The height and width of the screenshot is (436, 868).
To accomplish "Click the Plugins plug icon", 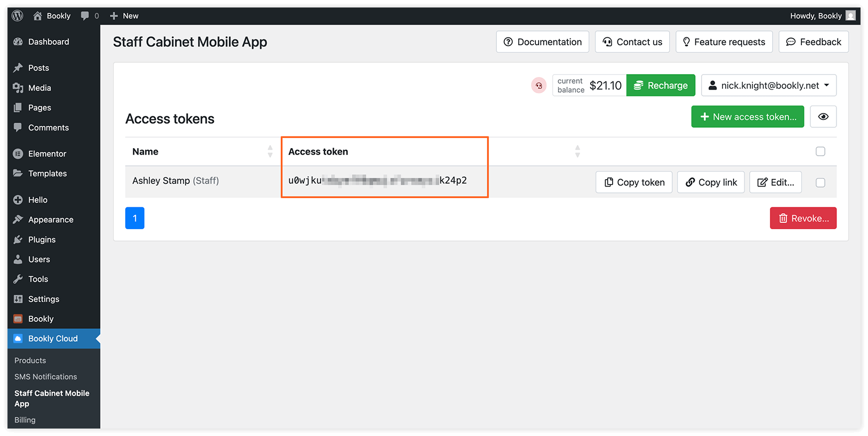I will tap(18, 239).
